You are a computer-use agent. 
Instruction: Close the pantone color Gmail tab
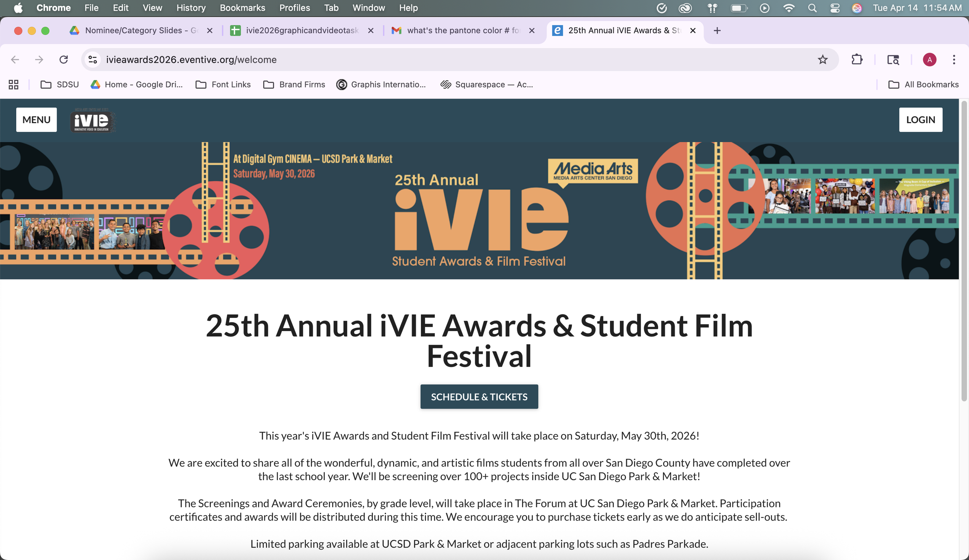[x=532, y=31]
